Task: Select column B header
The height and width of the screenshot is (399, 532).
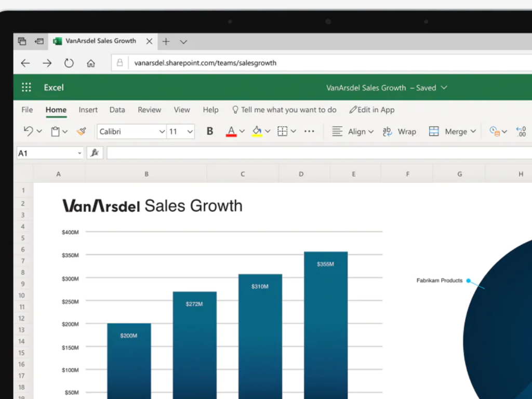Action: 146,174
